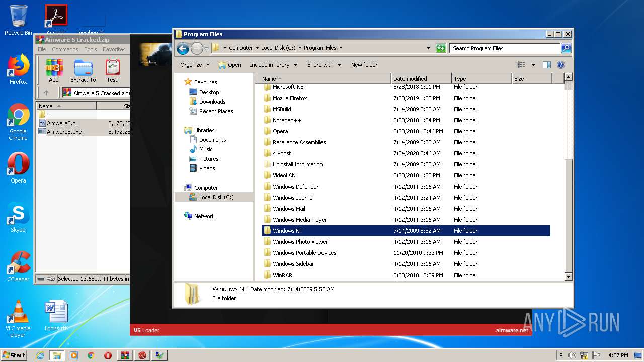Go up one level in WinRAR
644x362 pixels.
point(46,93)
